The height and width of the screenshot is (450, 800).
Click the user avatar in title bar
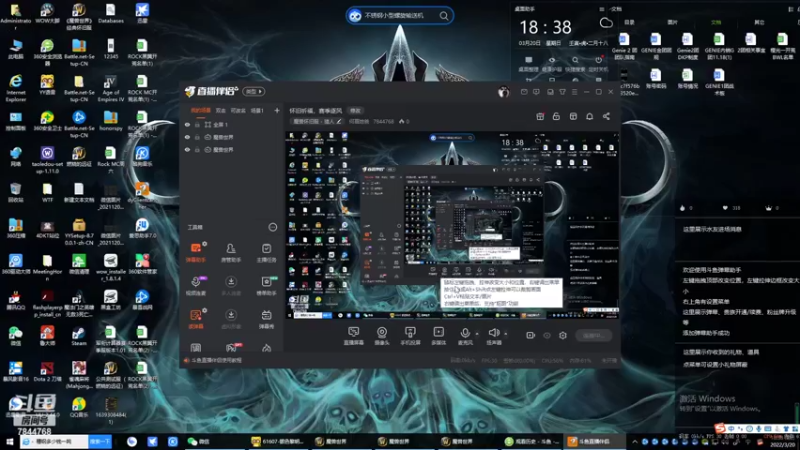click(x=504, y=92)
